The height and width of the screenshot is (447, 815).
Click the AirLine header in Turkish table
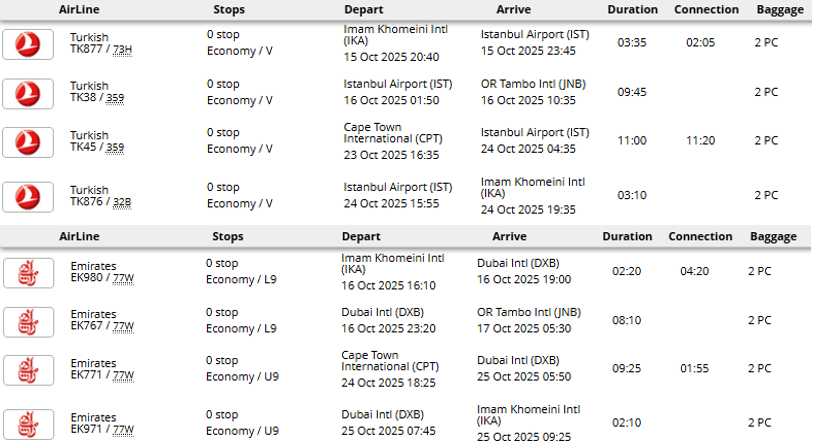coord(79,10)
